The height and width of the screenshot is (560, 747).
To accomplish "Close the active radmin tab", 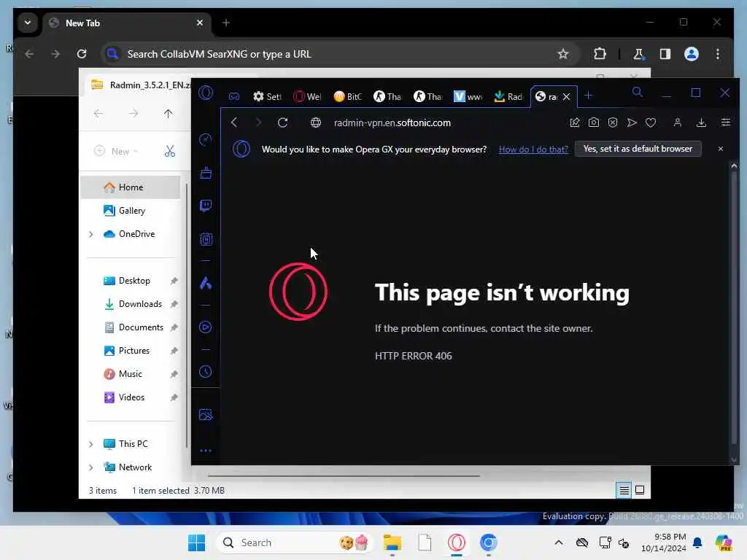I will point(566,97).
